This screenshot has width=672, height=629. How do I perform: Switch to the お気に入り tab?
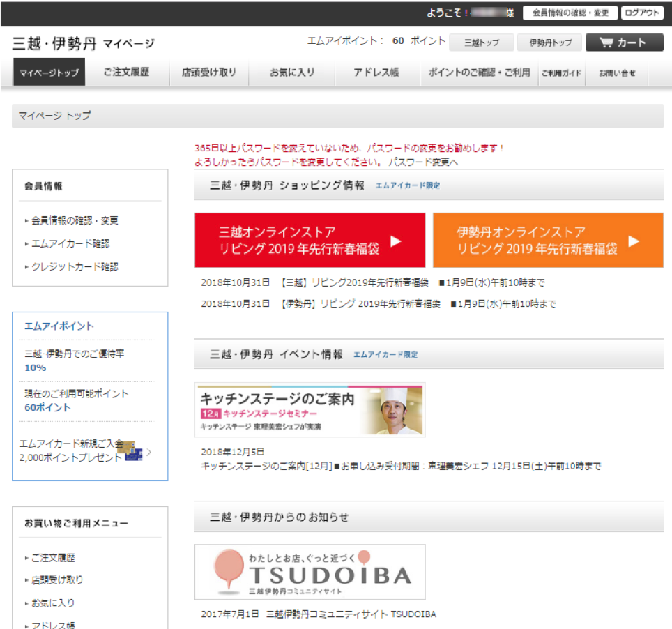pyautogui.click(x=292, y=72)
